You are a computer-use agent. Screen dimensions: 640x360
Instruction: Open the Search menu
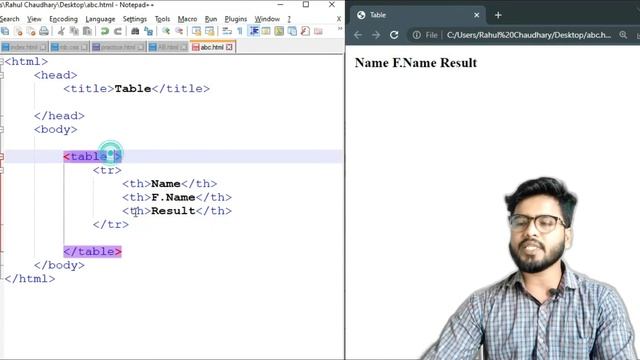click(9, 19)
